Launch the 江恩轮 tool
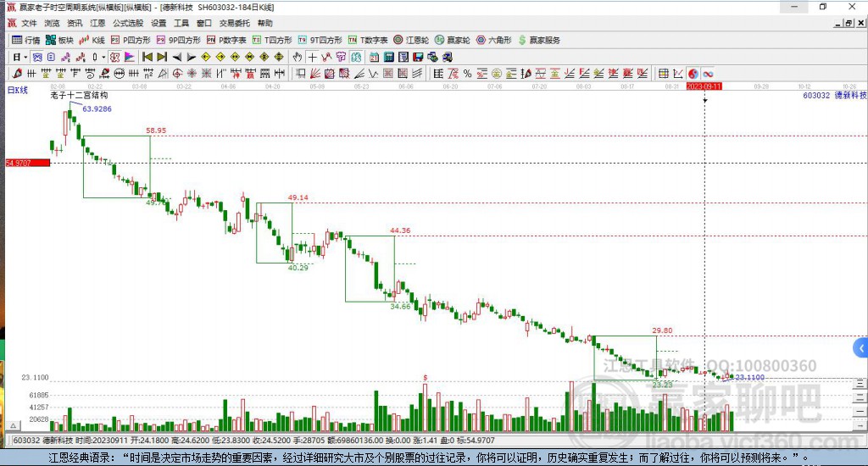The image size is (868, 466). pos(411,40)
